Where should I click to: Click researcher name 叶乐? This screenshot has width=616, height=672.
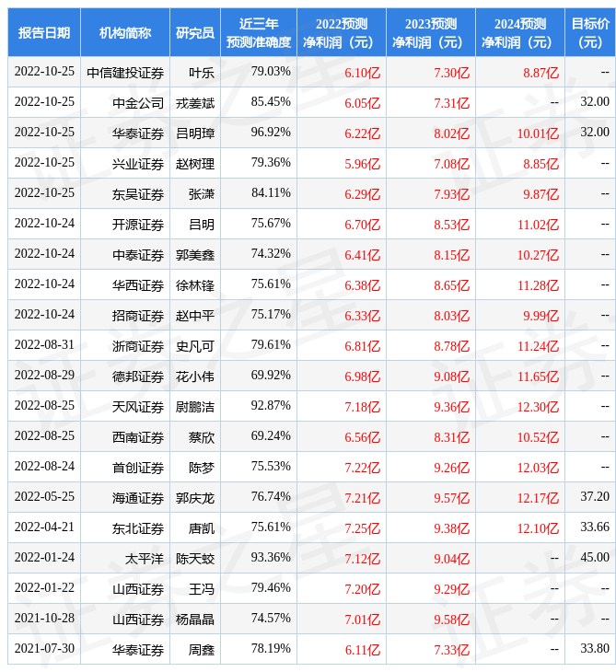click(x=202, y=73)
